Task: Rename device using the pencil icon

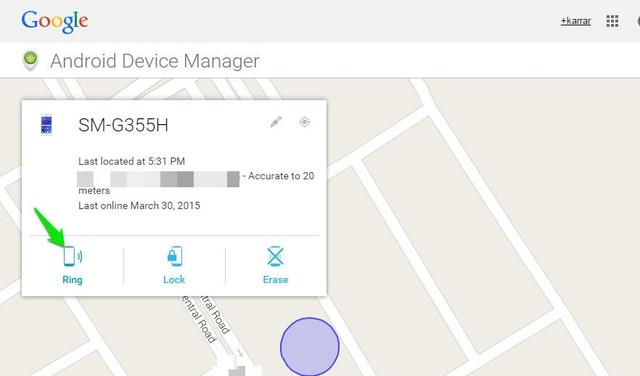Action: click(276, 122)
